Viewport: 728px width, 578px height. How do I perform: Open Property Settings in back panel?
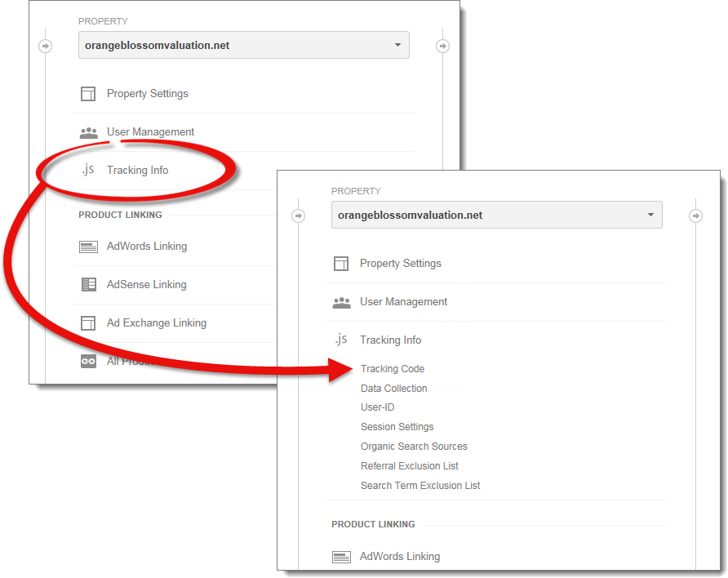[x=148, y=93]
